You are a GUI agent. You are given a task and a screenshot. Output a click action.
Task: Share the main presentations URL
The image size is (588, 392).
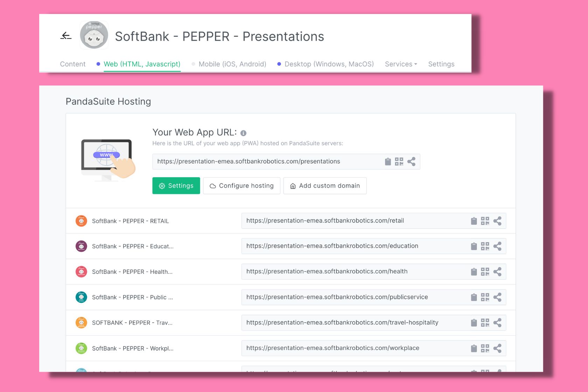412,161
